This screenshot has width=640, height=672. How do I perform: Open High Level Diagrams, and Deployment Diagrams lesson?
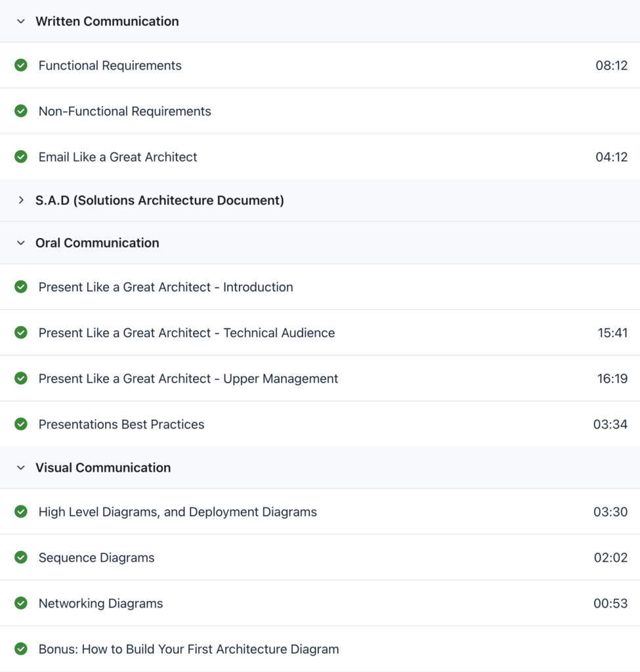point(178,512)
